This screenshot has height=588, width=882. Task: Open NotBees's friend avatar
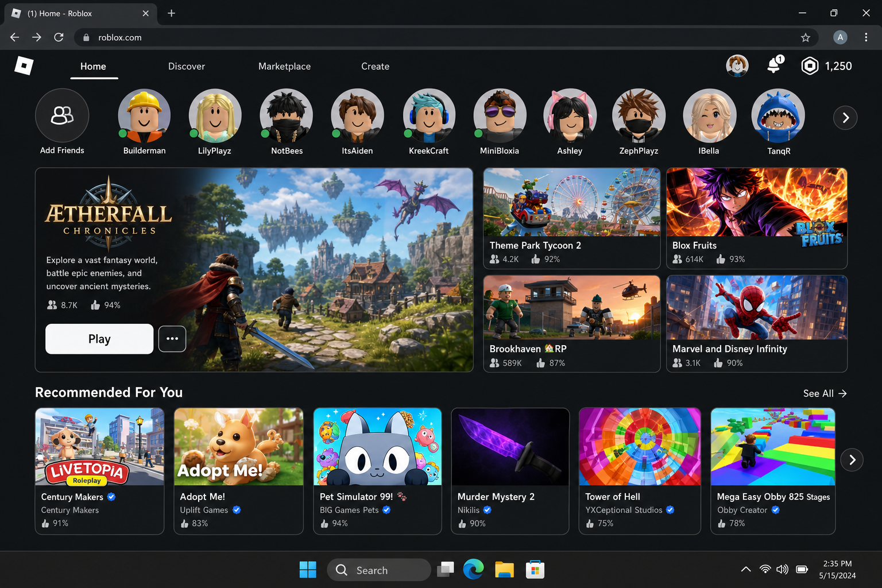tap(287, 115)
